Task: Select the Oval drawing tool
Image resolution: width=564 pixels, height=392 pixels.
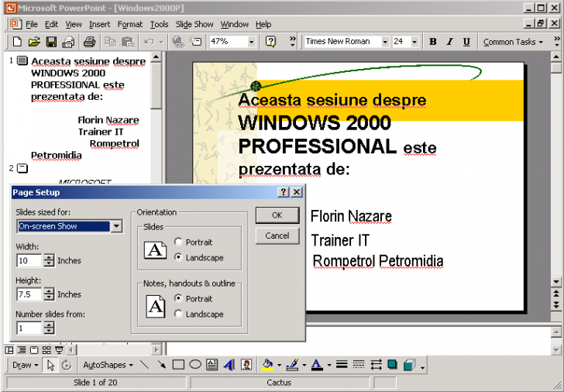Action: click(x=195, y=365)
